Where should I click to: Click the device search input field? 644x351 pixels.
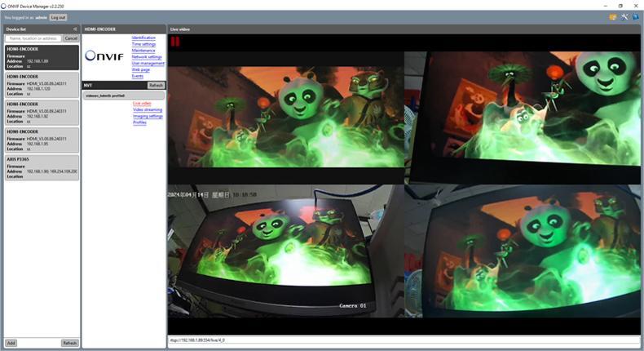coord(33,38)
